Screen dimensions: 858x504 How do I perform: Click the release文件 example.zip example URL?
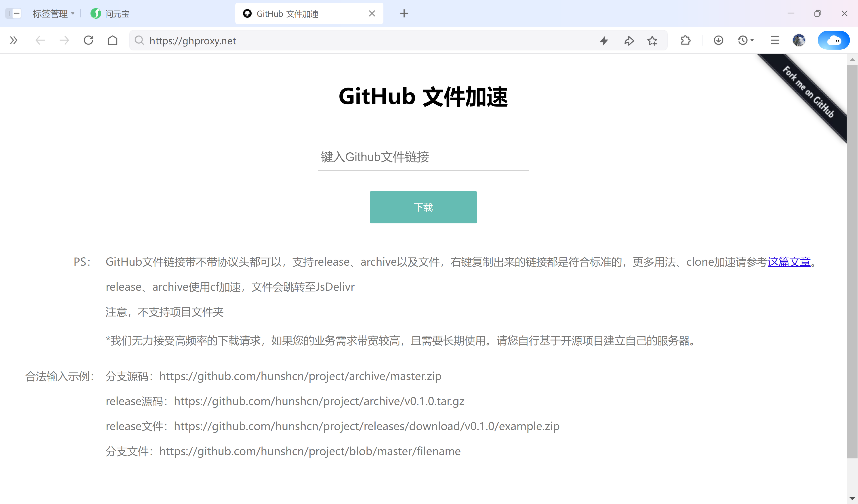[x=367, y=426]
